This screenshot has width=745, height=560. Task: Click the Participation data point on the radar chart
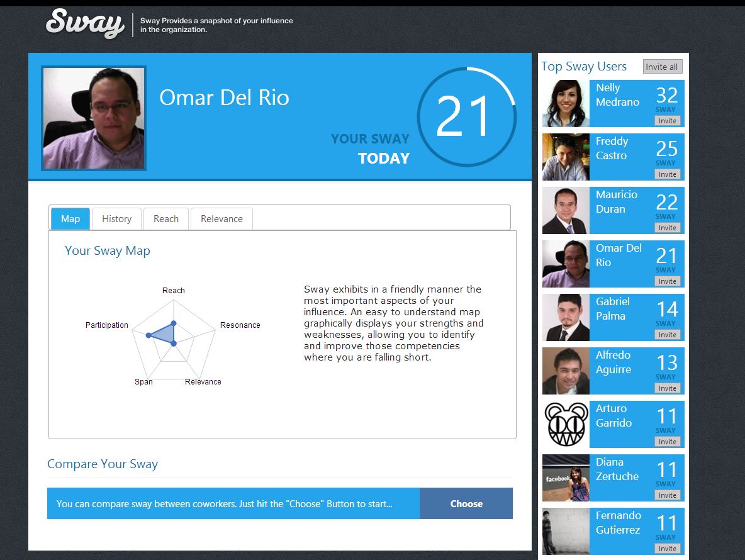[148, 335]
